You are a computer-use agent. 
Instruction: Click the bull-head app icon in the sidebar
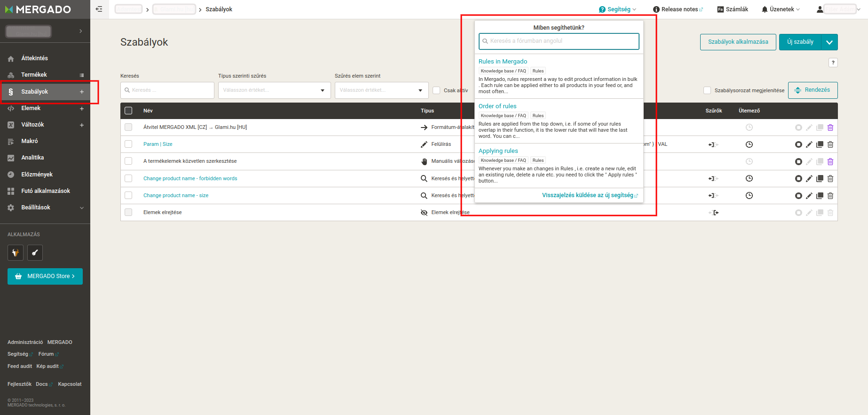16,253
